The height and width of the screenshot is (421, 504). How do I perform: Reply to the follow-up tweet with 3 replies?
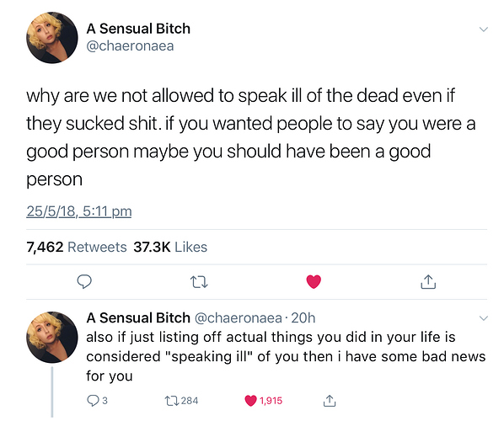coord(97,401)
